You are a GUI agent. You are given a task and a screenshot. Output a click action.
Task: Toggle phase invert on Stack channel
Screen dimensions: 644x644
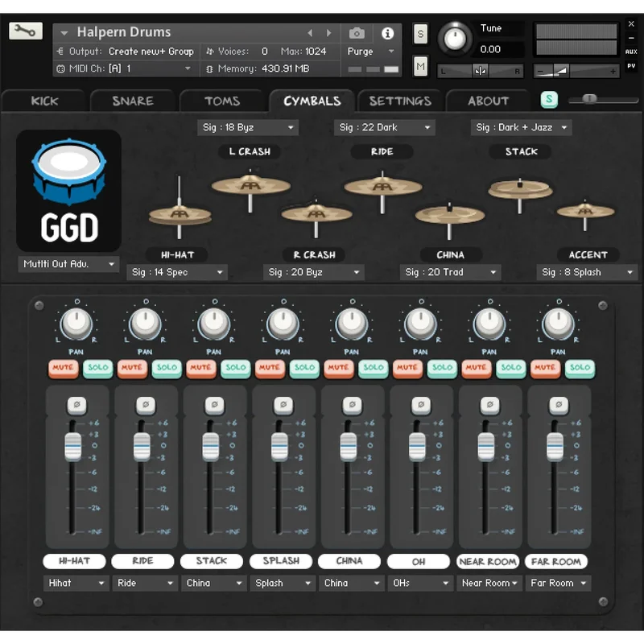pos(214,405)
